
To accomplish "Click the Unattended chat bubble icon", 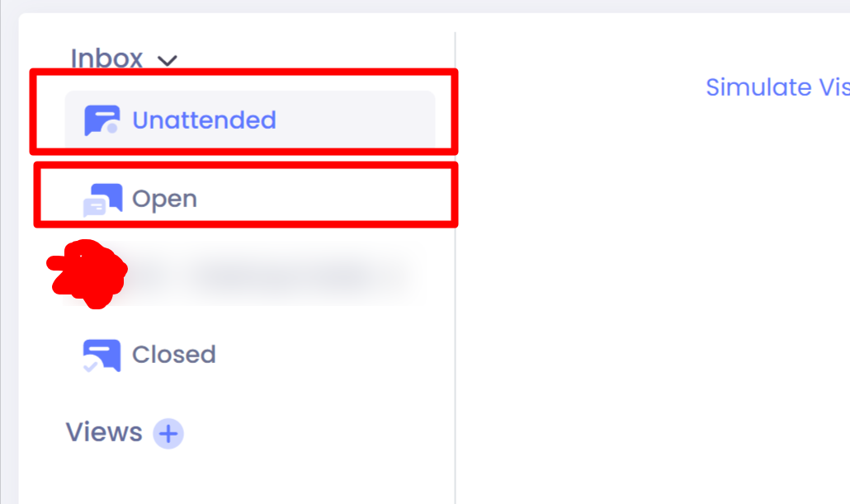I will [102, 120].
